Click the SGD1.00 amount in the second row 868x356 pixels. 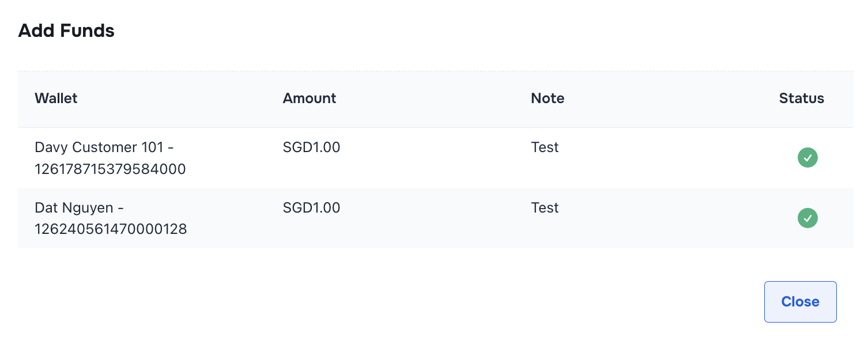[311, 208]
